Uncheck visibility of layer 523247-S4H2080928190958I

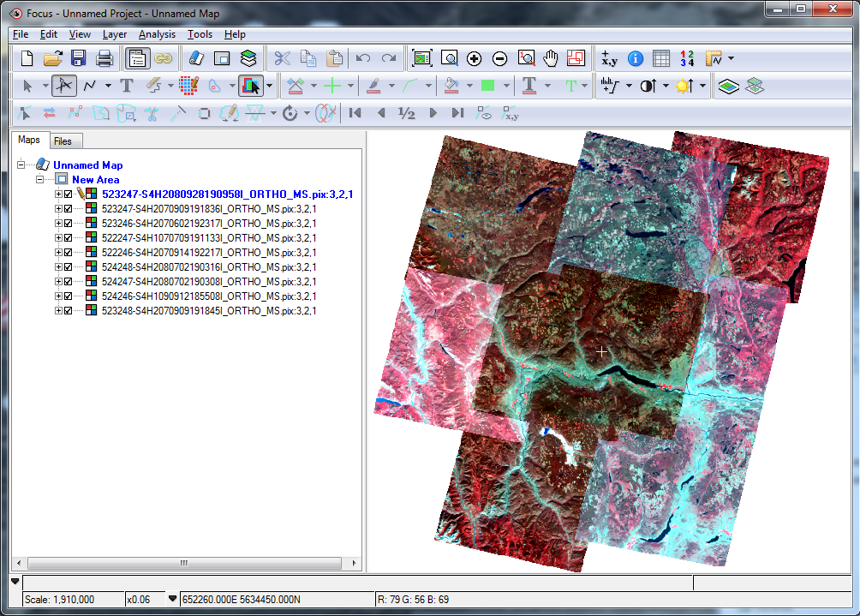(x=68, y=194)
